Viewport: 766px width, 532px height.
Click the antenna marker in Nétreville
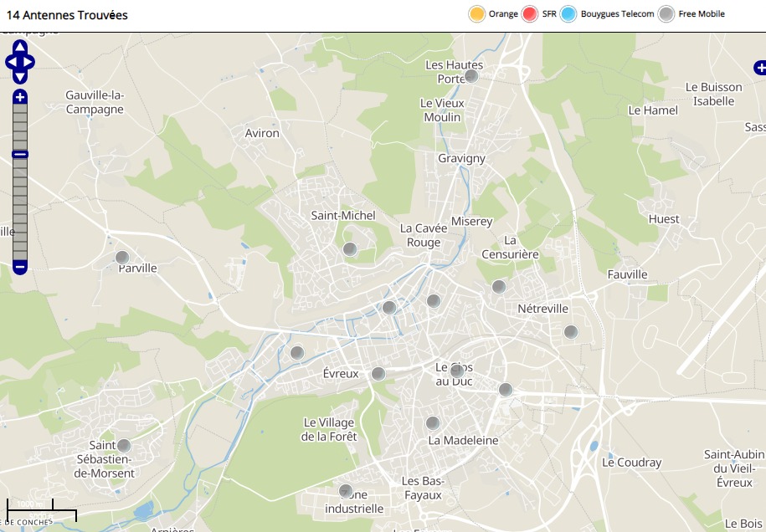571,332
